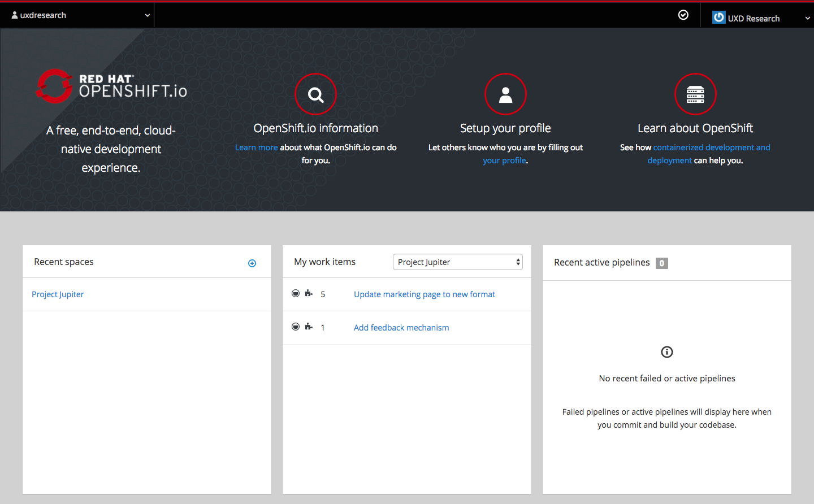
Task: Expand the UXD Research user menu chevron
Action: click(807, 18)
